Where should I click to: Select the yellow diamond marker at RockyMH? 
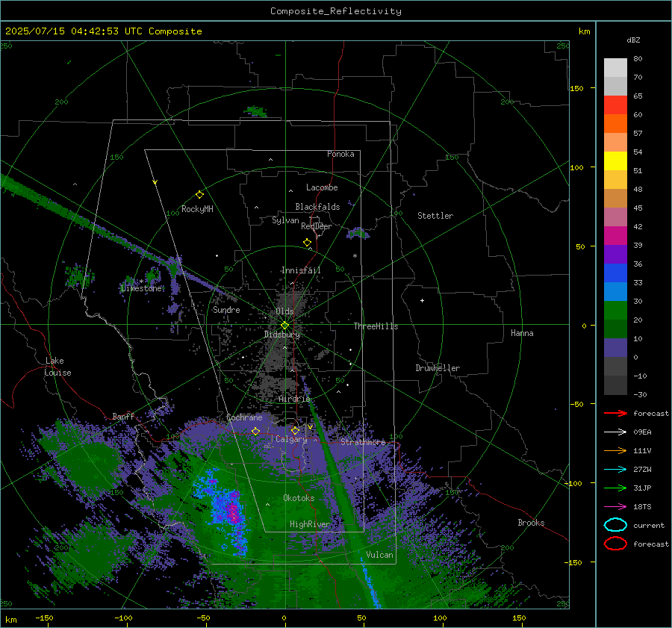[x=199, y=195]
